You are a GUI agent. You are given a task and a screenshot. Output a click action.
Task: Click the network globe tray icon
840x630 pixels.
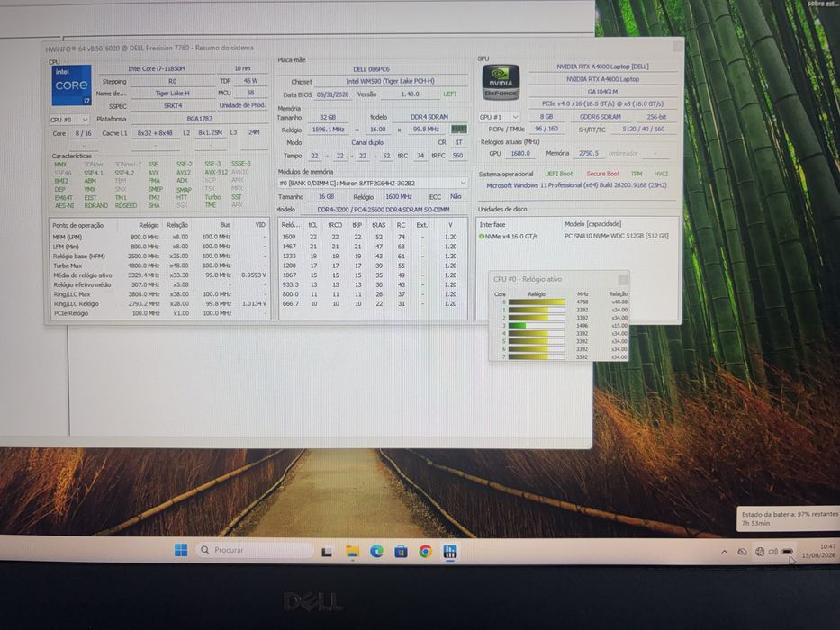(760, 552)
